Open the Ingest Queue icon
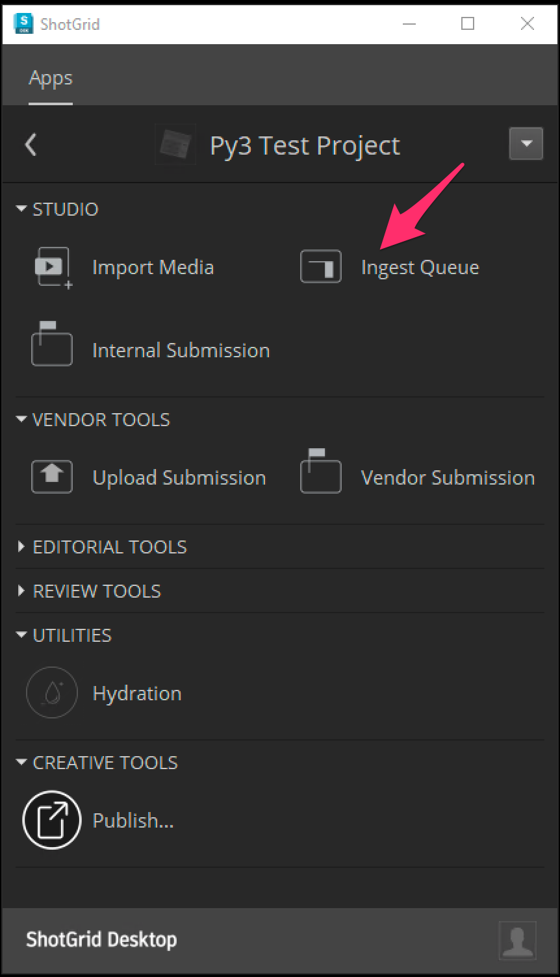Screen dimensions: 560x977 321,267
